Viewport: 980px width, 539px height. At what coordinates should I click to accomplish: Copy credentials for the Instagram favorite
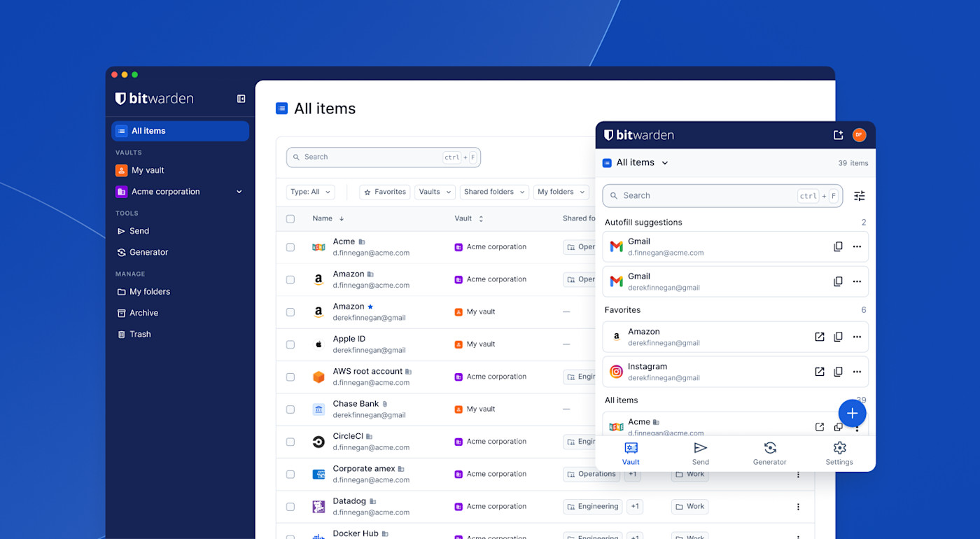(838, 372)
